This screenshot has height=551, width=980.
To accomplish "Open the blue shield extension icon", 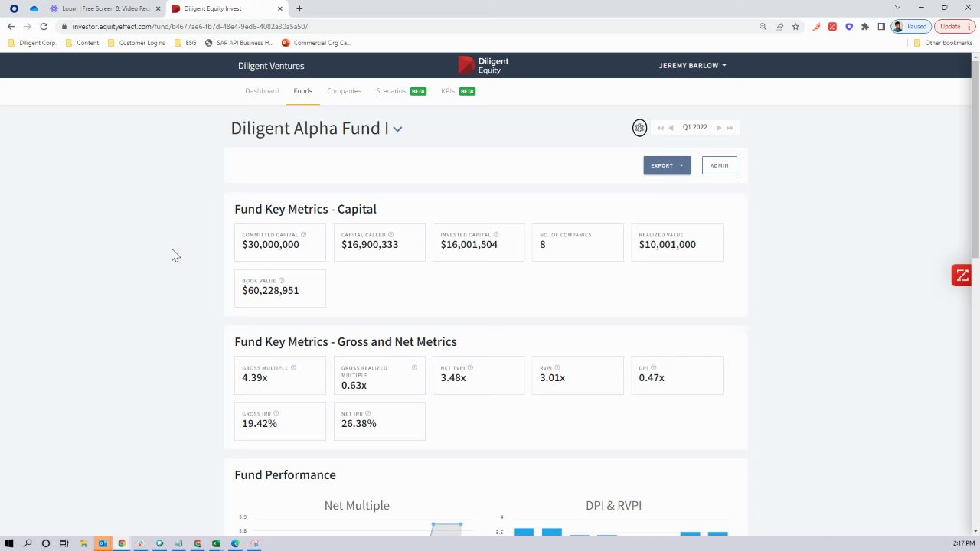I will point(849,27).
